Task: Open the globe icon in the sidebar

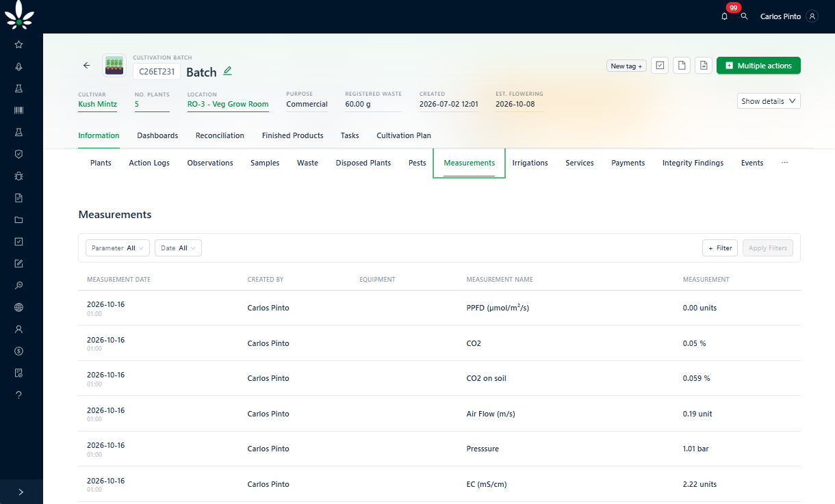Action: [x=18, y=307]
